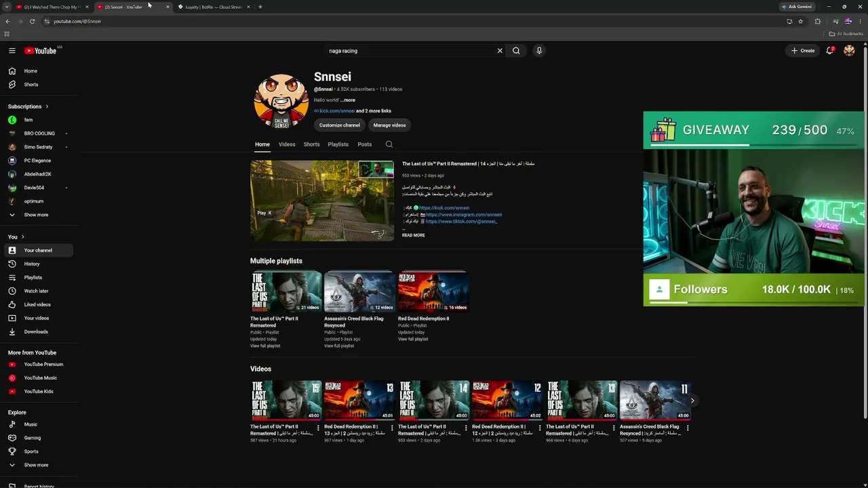Clear the search box with the X

[x=500, y=51]
